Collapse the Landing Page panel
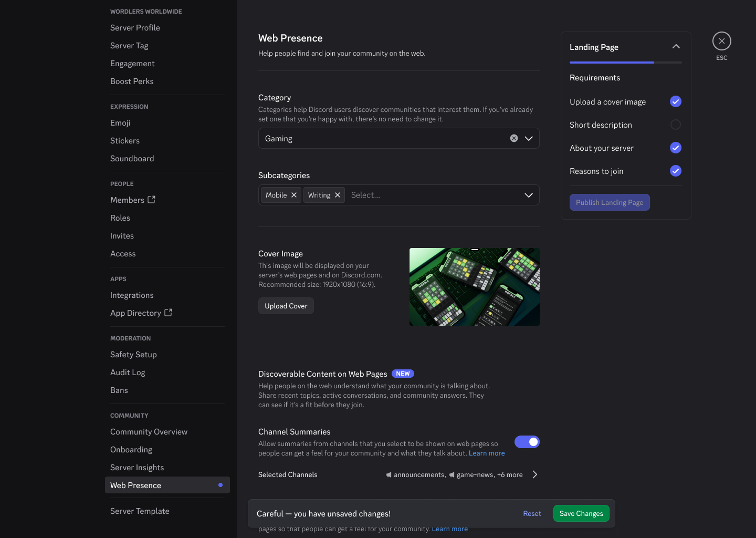The image size is (756, 538). coord(676,47)
